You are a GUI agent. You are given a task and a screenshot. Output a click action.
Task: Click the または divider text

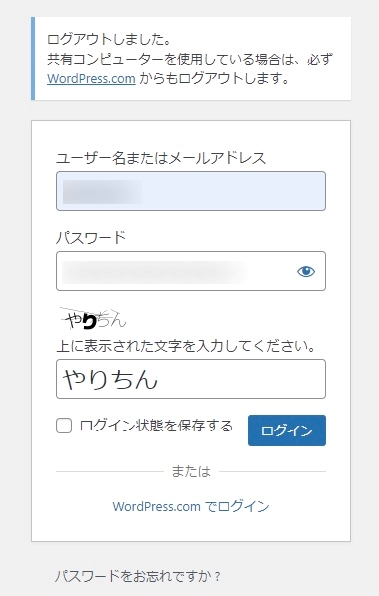pyautogui.click(x=191, y=471)
